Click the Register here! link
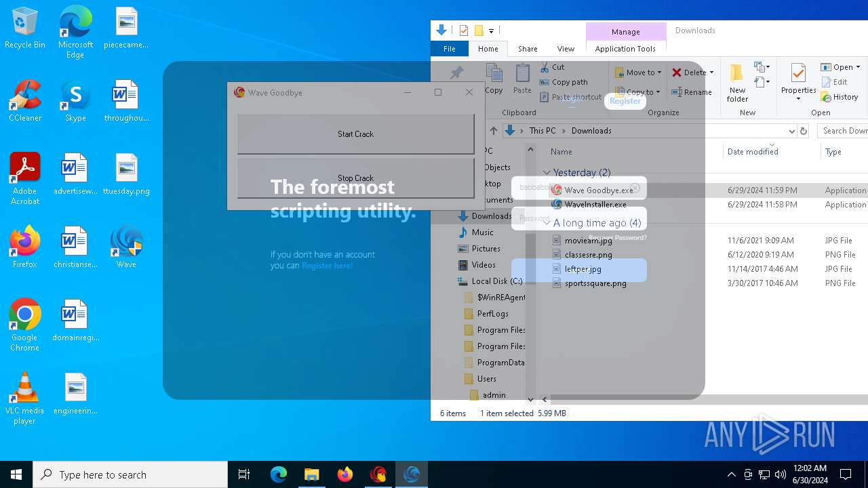Image resolution: width=868 pixels, height=488 pixels. (x=328, y=266)
